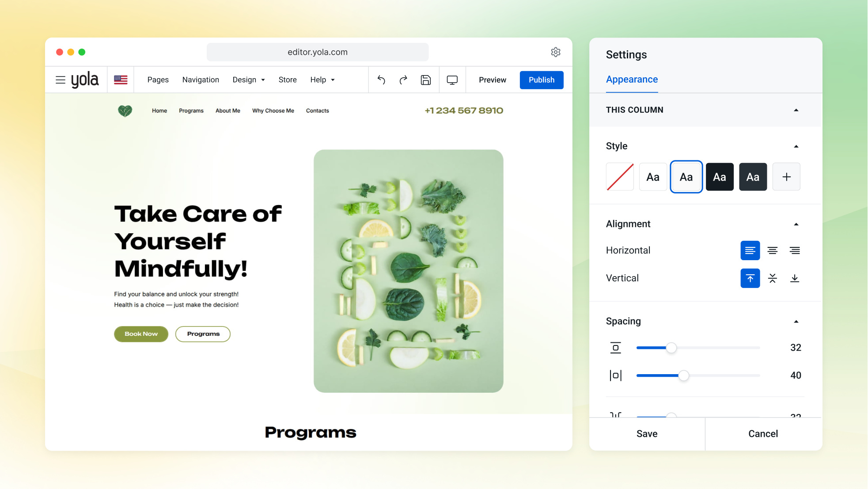Add a new style with the plus button
868x489 pixels.
click(786, 177)
